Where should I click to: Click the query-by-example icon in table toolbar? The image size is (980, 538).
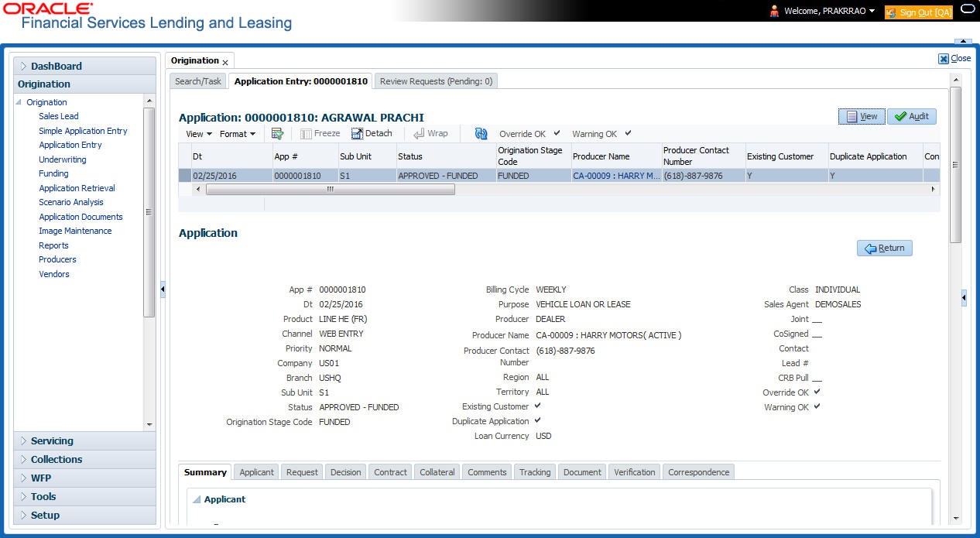pos(278,133)
